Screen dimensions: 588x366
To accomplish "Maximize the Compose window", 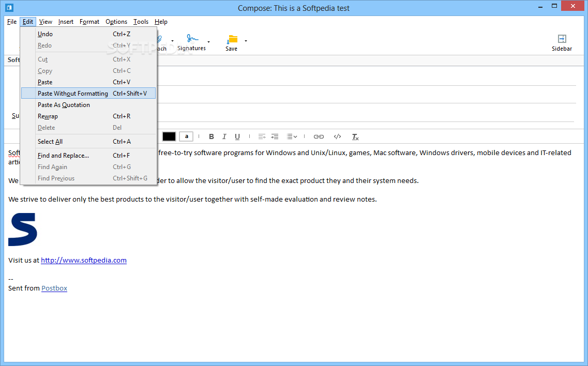I will pyautogui.click(x=554, y=6).
